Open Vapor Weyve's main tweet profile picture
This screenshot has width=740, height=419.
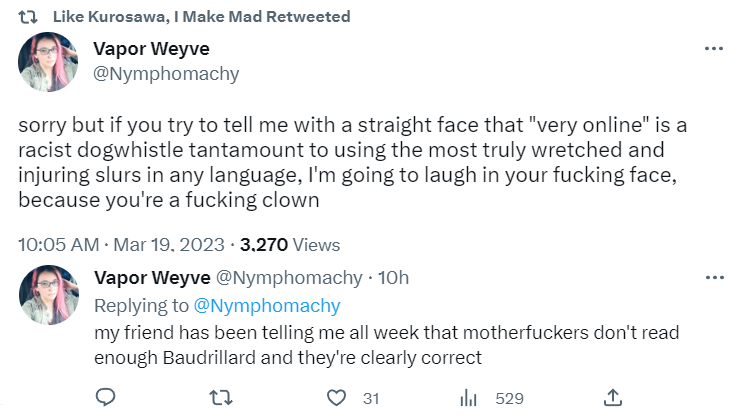click(48, 62)
